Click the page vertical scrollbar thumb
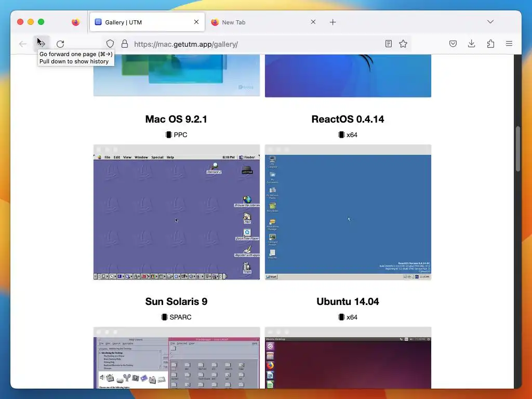 (518, 149)
